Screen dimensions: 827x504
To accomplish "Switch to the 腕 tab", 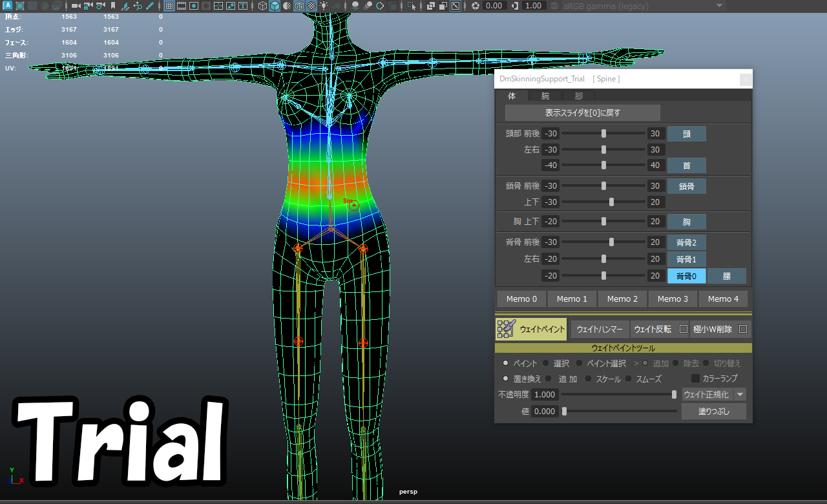I will [545, 96].
